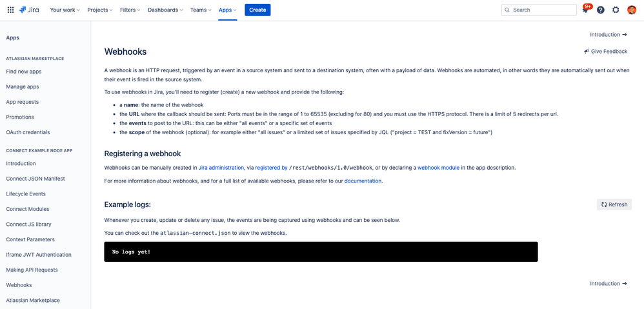Click the Registering a webhook heading

(143, 154)
